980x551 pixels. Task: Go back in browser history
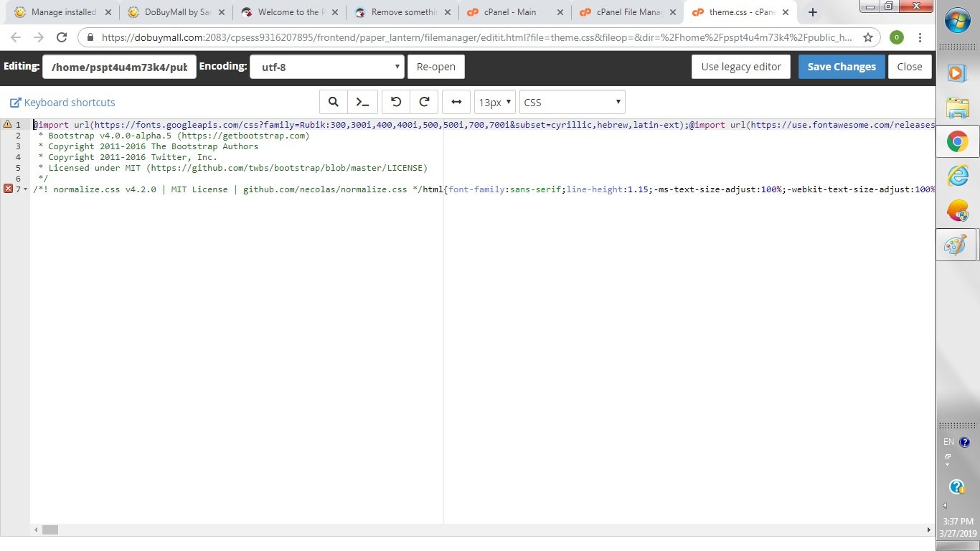click(16, 38)
